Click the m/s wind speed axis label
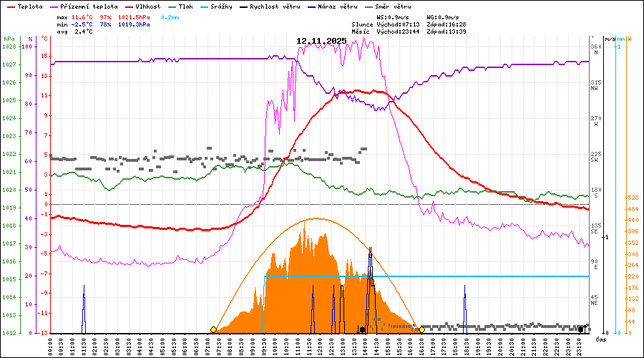 point(609,38)
